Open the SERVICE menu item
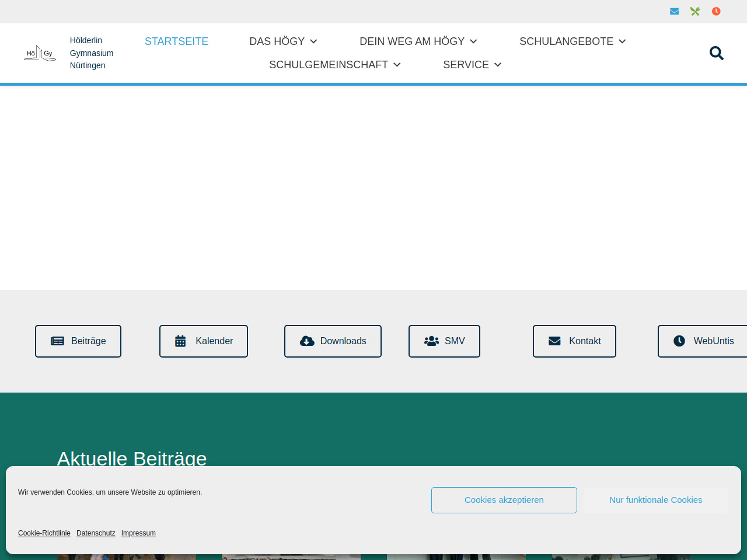 point(472,65)
